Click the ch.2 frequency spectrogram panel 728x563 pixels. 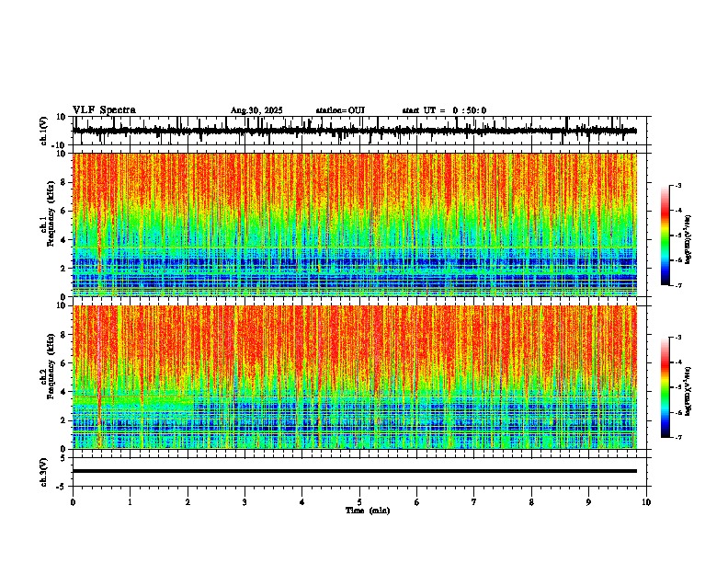(x=355, y=377)
